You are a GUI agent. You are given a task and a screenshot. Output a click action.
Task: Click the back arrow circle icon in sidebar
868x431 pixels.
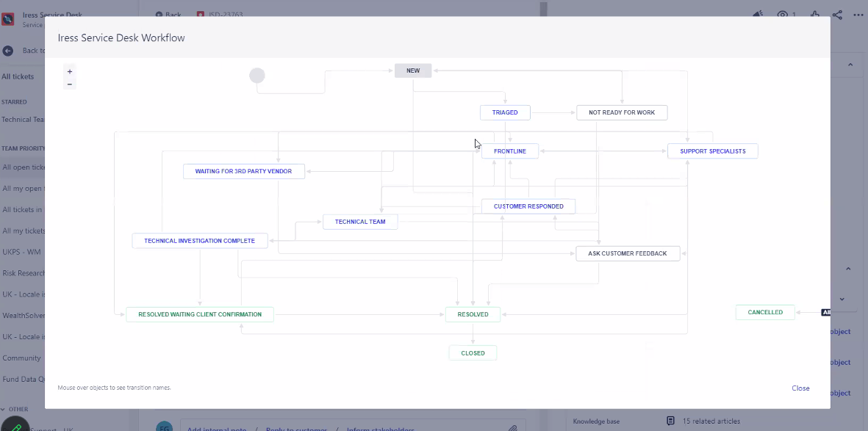coord(7,51)
